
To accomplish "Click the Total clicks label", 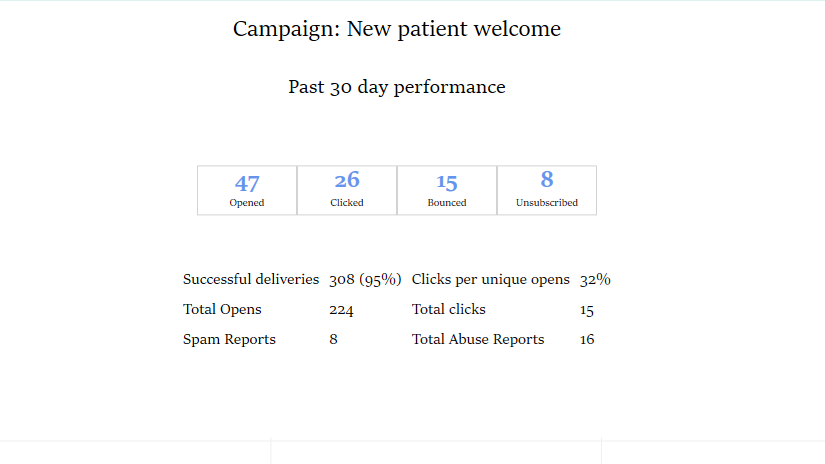I will click(448, 309).
